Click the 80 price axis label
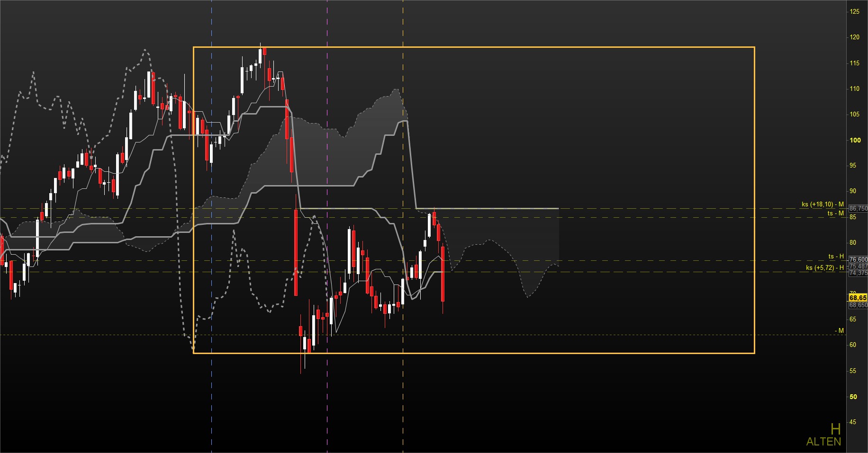Image resolution: width=868 pixels, height=453 pixels. (x=853, y=243)
